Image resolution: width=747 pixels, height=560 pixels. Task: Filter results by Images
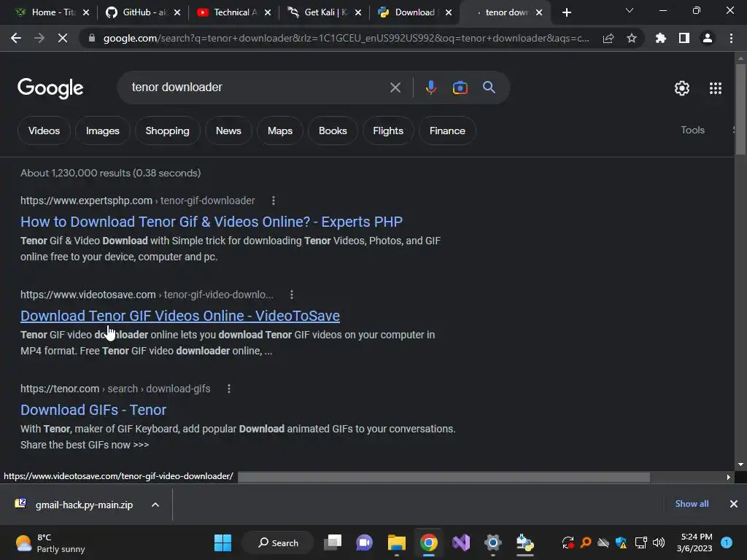(x=102, y=131)
